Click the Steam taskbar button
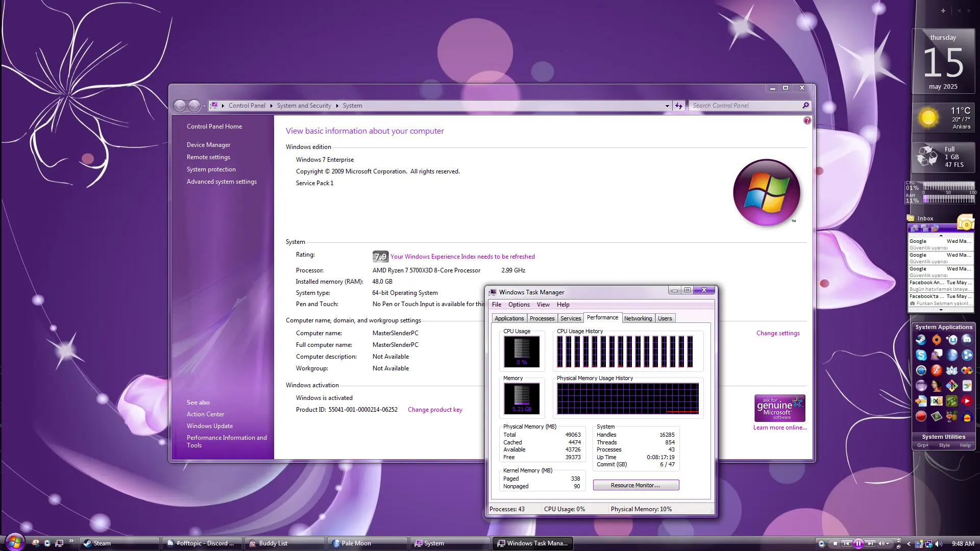The width and height of the screenshot is (980, 551). [119, 543]
